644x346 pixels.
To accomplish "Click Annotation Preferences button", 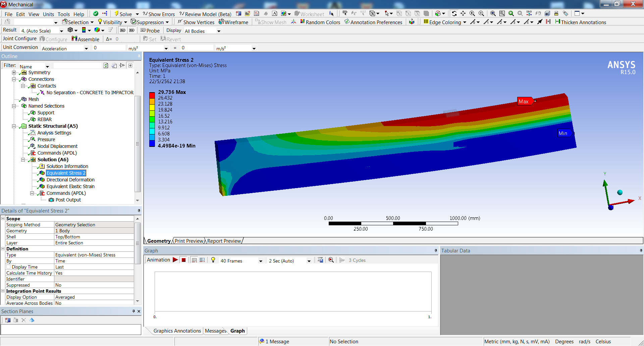I will click(373, 22).
